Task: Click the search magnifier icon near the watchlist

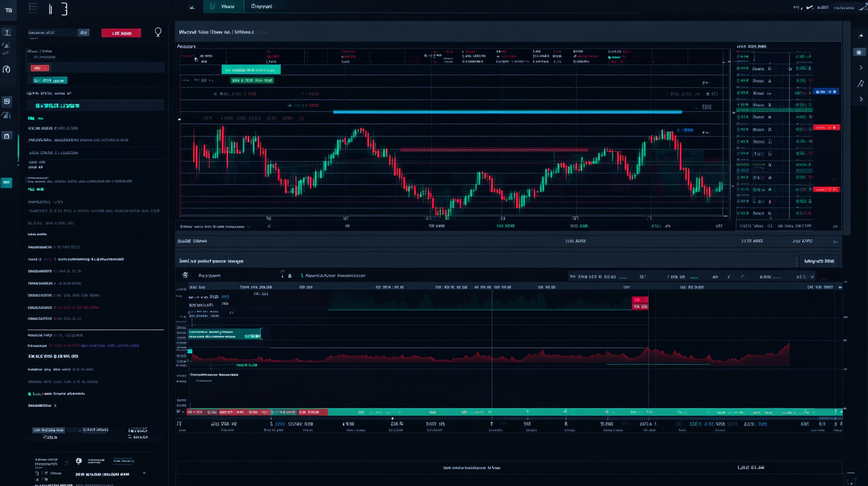Action: pyautogui.click(x=158, y=32)
